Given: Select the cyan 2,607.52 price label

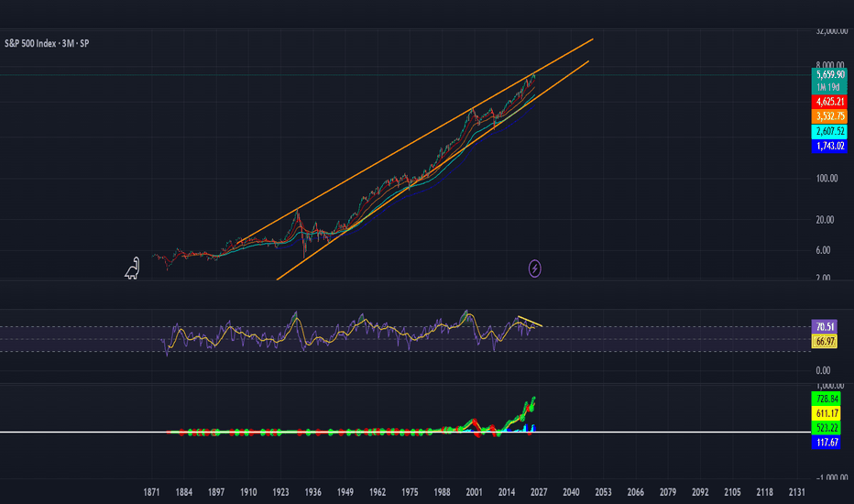Looking at the screenshot, I should 829,131.
